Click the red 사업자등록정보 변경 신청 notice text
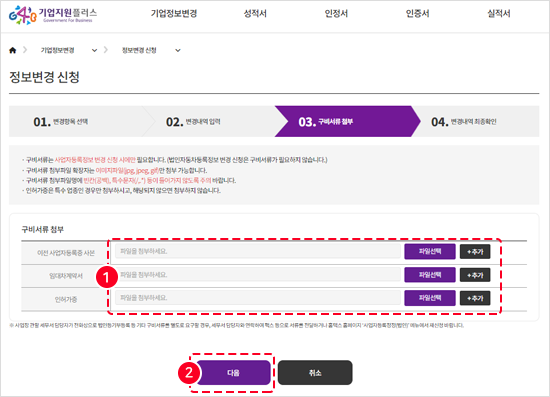Screen dimensions: 550x397 coord(95,160)
